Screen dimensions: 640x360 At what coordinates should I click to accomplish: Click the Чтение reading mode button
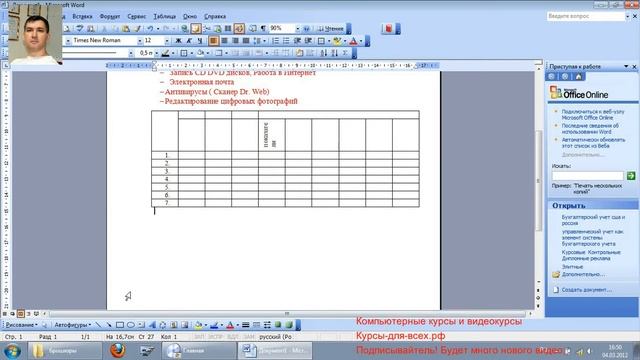click(331, 29)
